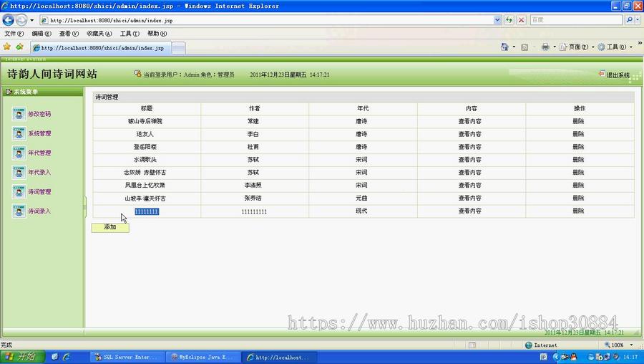
Task: Click the 系统管理 sidebar icon
Action: pos(19,133)
